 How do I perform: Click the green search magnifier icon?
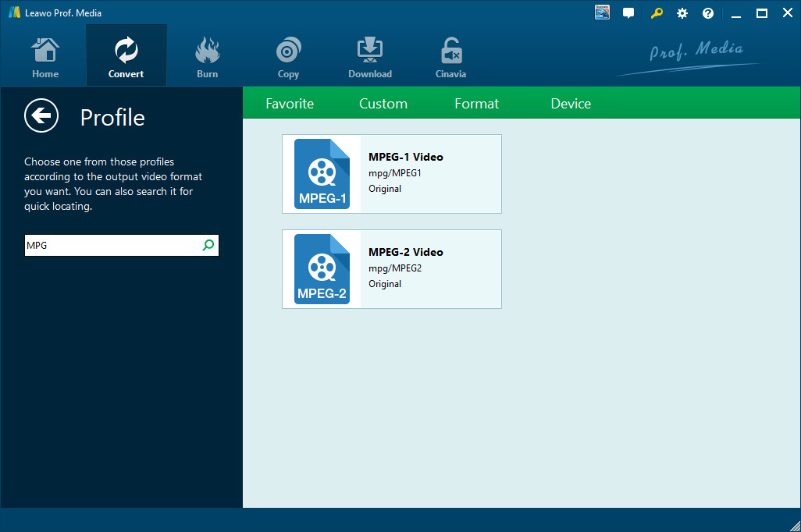[208, 245]
